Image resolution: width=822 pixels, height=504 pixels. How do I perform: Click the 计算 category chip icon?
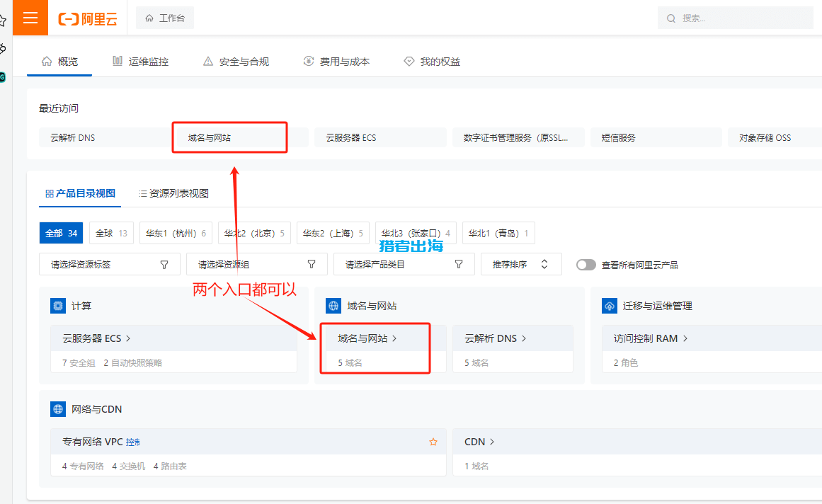57,305
